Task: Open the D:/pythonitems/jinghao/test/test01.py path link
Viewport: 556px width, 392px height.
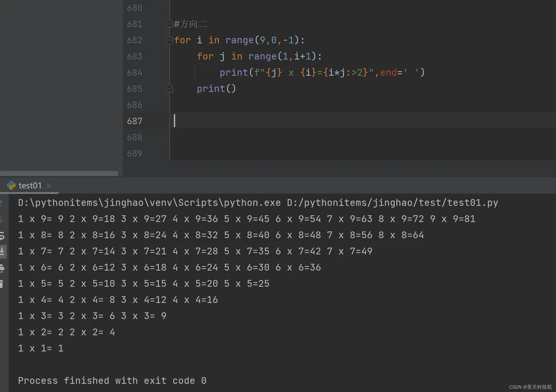Action: pos(392,202)
